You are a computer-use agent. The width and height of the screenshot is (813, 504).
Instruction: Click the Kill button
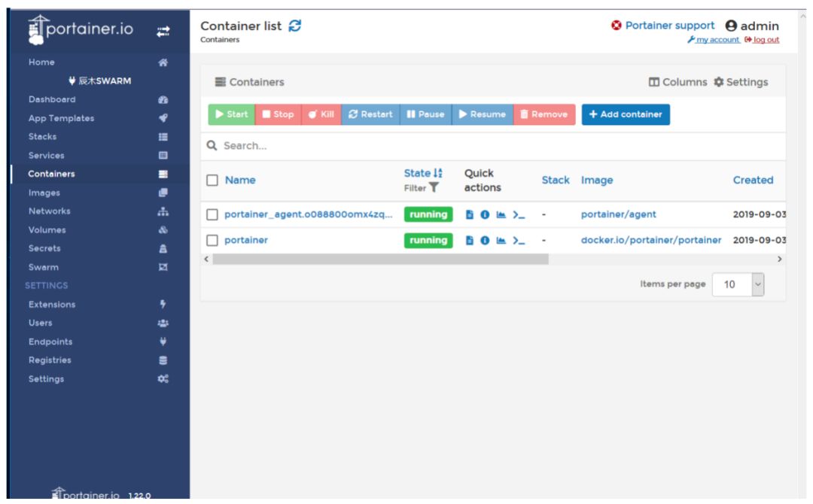(321, 114)
